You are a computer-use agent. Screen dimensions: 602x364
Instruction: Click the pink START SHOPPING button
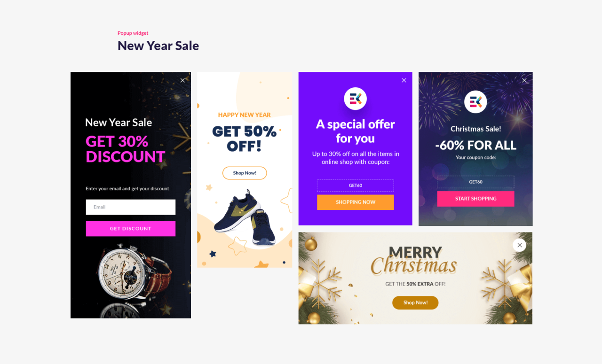(x=475, y=199)
